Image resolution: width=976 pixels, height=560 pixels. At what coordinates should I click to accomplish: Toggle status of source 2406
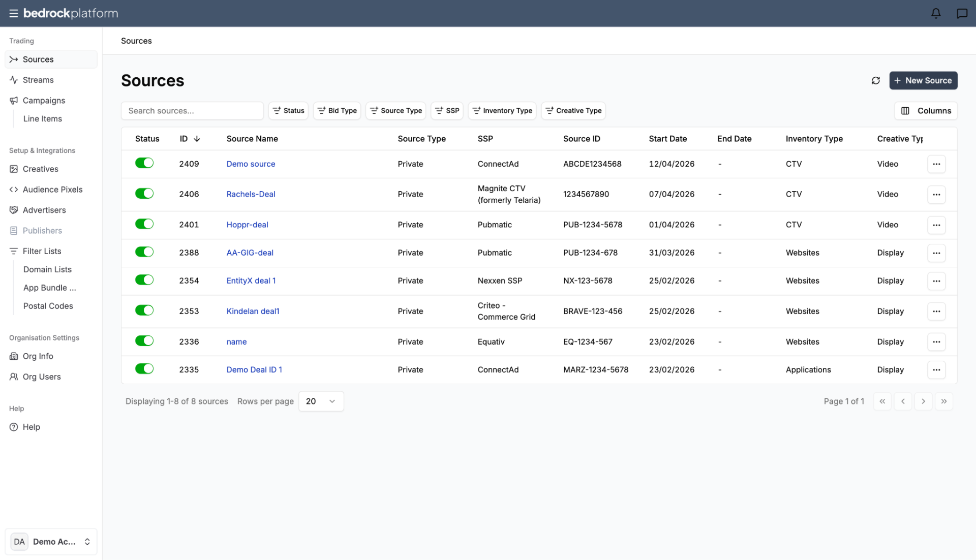[x=144, y=194]
